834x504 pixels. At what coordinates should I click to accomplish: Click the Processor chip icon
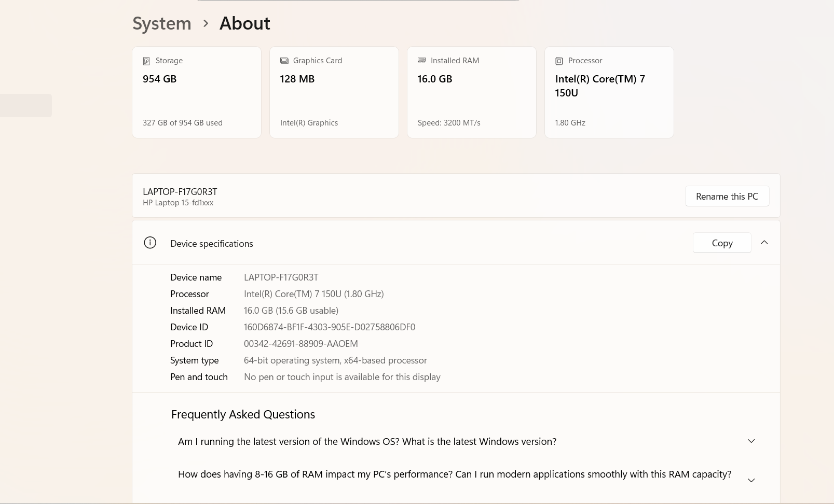point(559,61)
